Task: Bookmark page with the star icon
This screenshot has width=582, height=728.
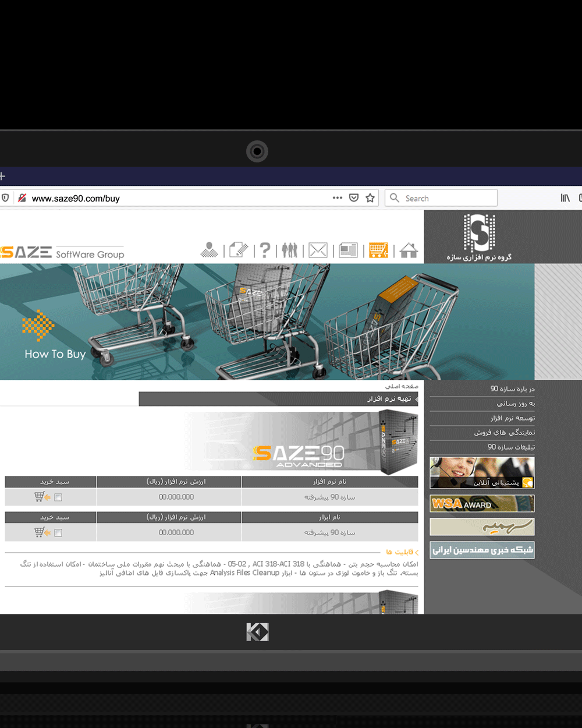Action: click(370, 198)
